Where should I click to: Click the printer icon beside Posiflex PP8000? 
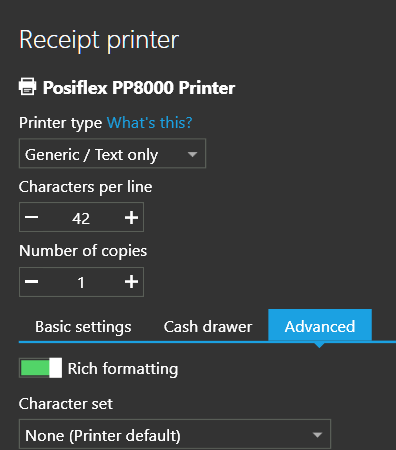click(x=27, y=87)
